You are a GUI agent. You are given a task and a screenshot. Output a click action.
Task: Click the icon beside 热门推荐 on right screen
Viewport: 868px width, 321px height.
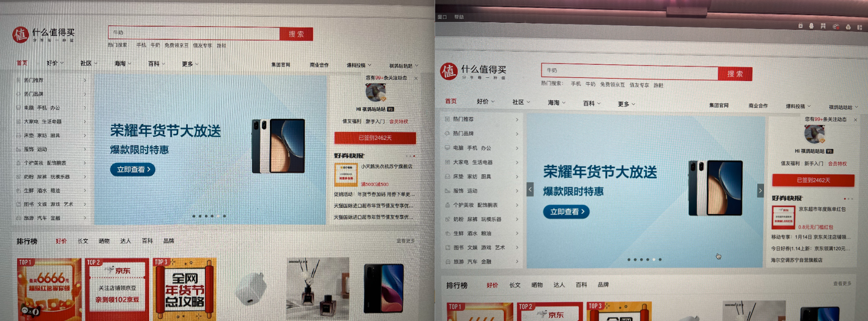tap(447, 119)
